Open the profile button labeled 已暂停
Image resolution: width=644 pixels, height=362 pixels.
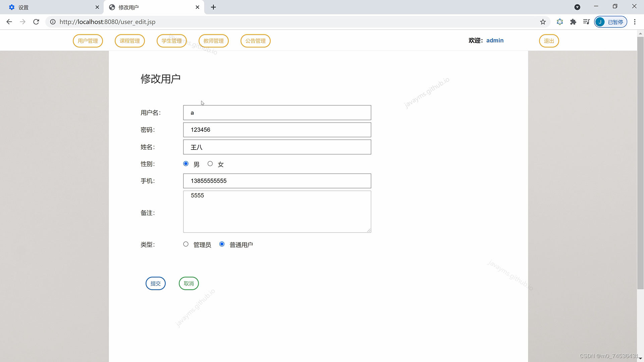pyautogui.click(x=610, y=22)
